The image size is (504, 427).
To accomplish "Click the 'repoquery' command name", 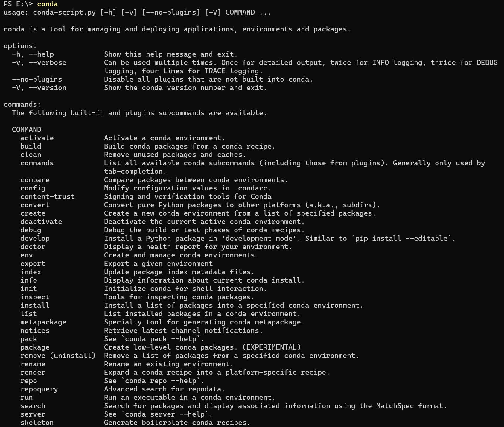I will point(39,389).
